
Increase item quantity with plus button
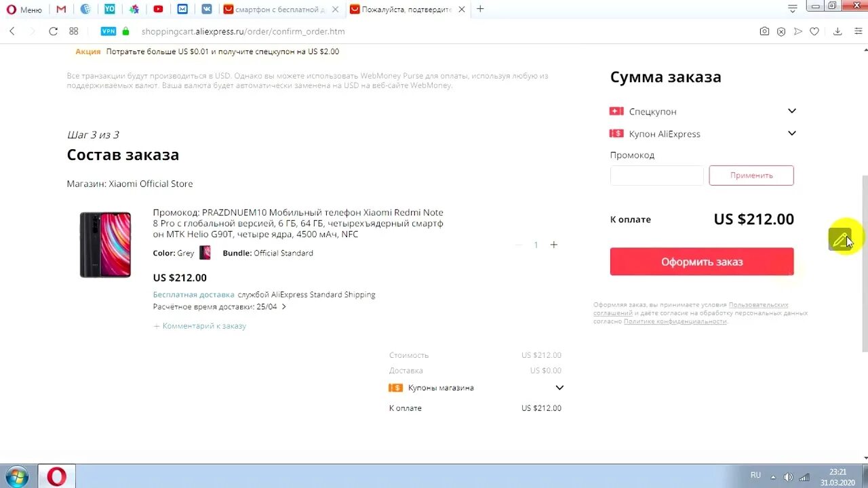pyautogui.click(x=553, y=245)
